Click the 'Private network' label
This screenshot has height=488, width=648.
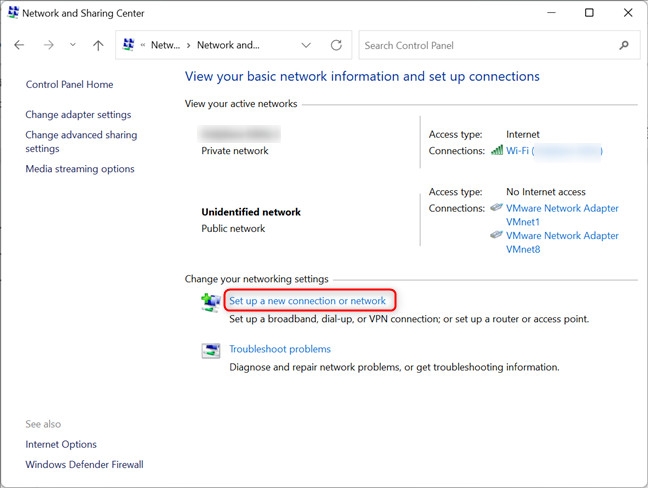[235, 151]
